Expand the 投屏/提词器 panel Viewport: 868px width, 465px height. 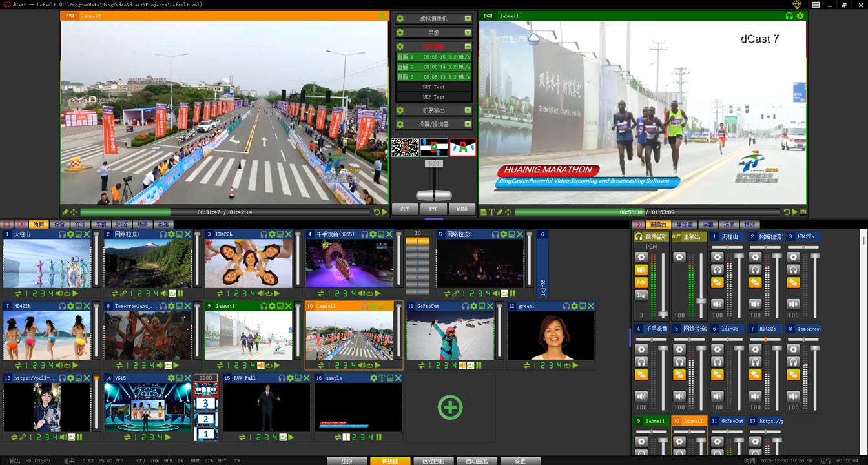(468, 125)
